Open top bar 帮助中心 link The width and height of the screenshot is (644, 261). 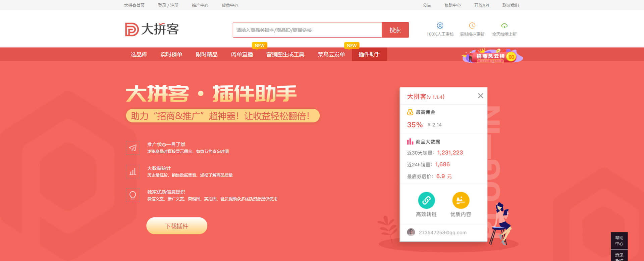coord(452,5)
